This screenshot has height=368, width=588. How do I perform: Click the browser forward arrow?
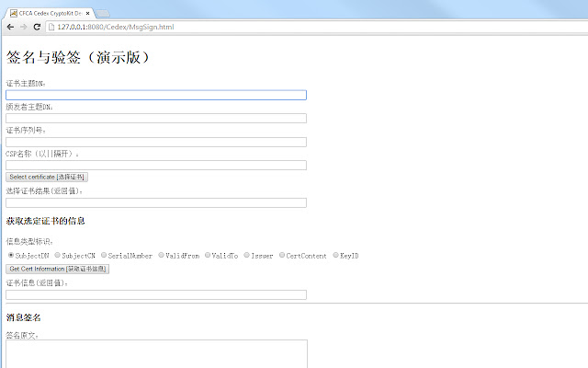(24, 27)
